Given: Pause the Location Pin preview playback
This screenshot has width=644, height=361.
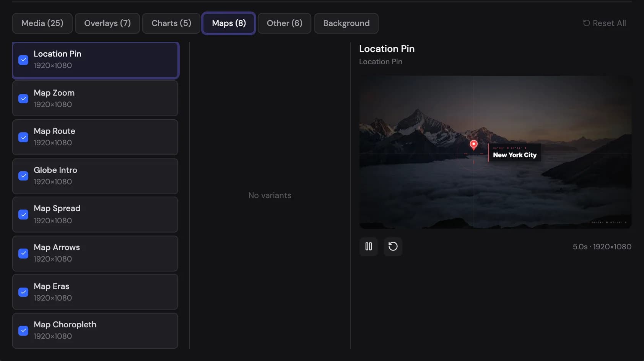Looking at the screenshot, I should pyautogui.click(x=368, y=246).
